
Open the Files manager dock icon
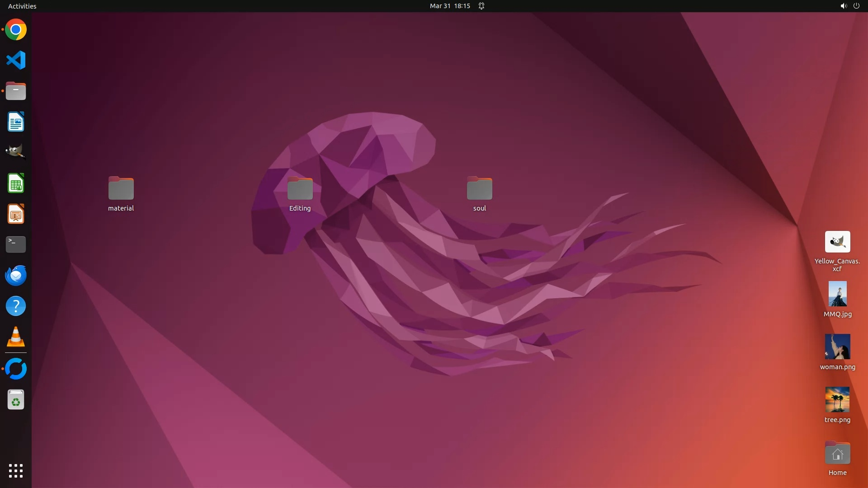click(16, 91)
